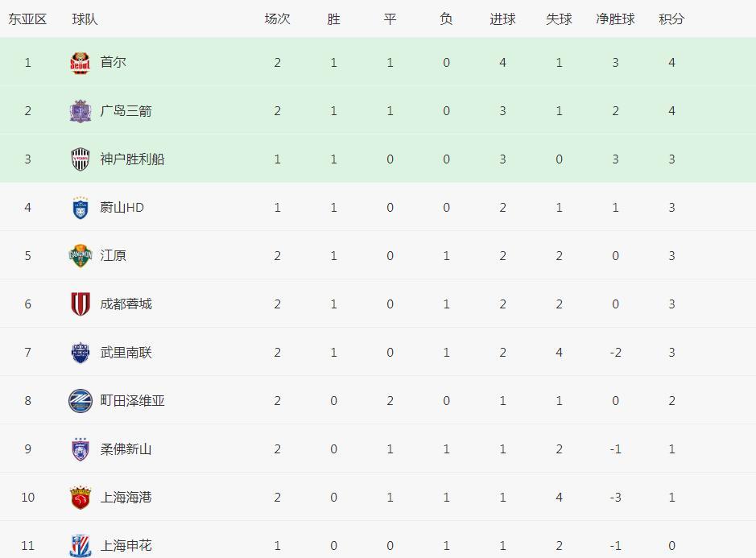
Task: Click the 场次 column header
Action: 277,19
